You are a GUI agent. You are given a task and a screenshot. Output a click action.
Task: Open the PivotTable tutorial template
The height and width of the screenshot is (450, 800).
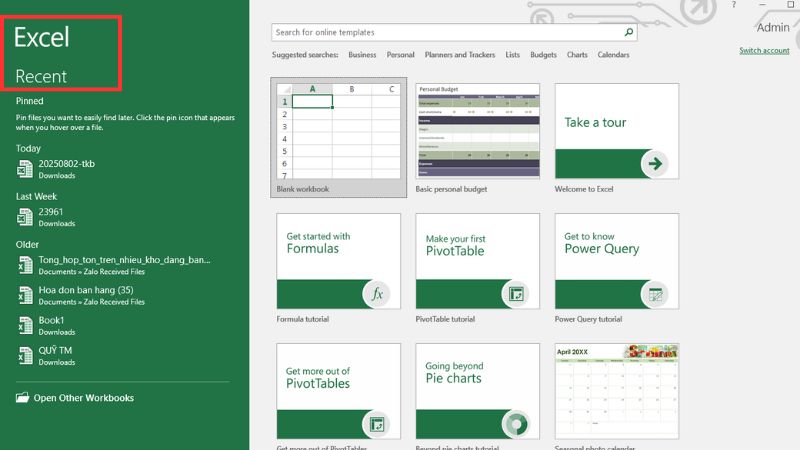(477, 260)
